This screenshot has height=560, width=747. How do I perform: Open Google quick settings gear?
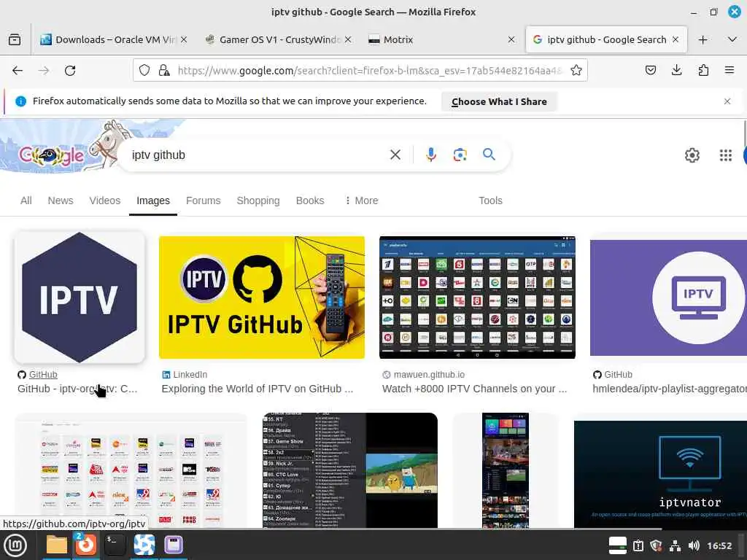coord(692,155)
